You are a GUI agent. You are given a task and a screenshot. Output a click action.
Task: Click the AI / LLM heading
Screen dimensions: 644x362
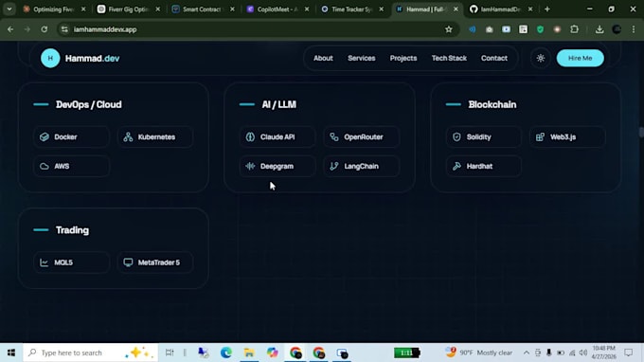pos(278,104)
